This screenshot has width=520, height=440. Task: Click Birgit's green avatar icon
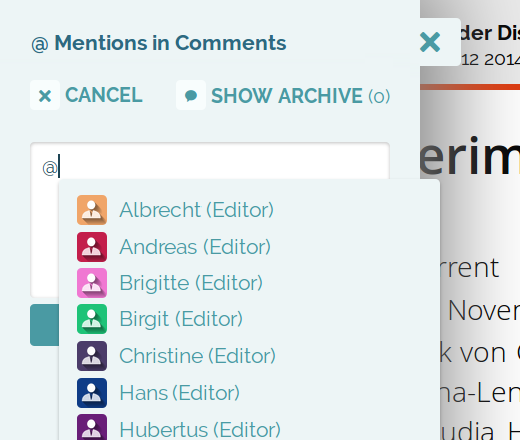[92, 319]
